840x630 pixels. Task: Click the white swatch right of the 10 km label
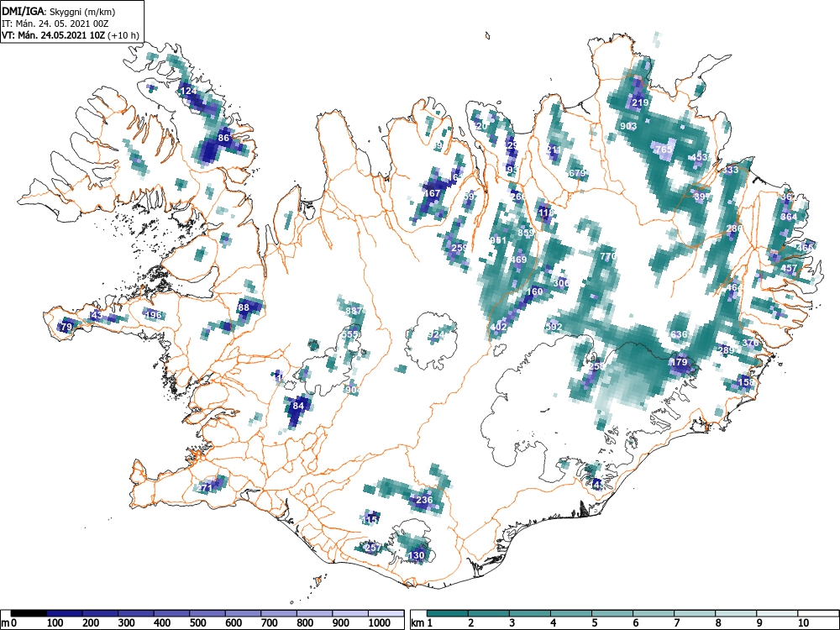(818, 613)
